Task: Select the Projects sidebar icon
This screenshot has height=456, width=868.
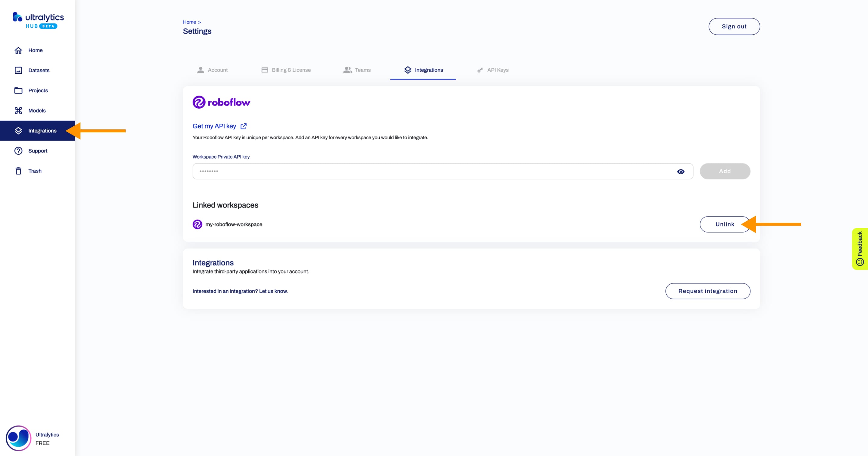Action: (x=18, y=90)
